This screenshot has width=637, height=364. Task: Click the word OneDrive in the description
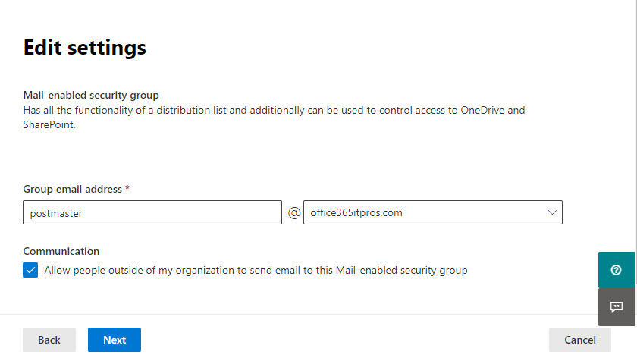[482, 111]
